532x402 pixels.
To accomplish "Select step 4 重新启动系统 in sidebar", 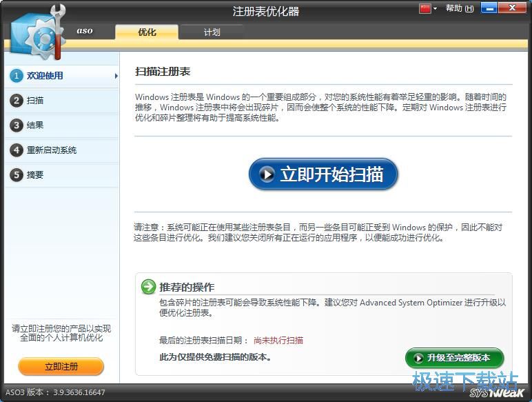I will (62, 150).
